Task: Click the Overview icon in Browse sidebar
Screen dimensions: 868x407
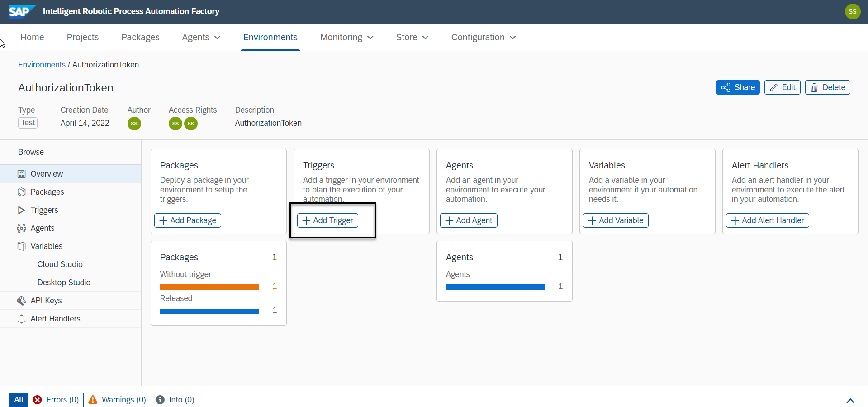Action: pyautogui.click(x=21, y=174)
